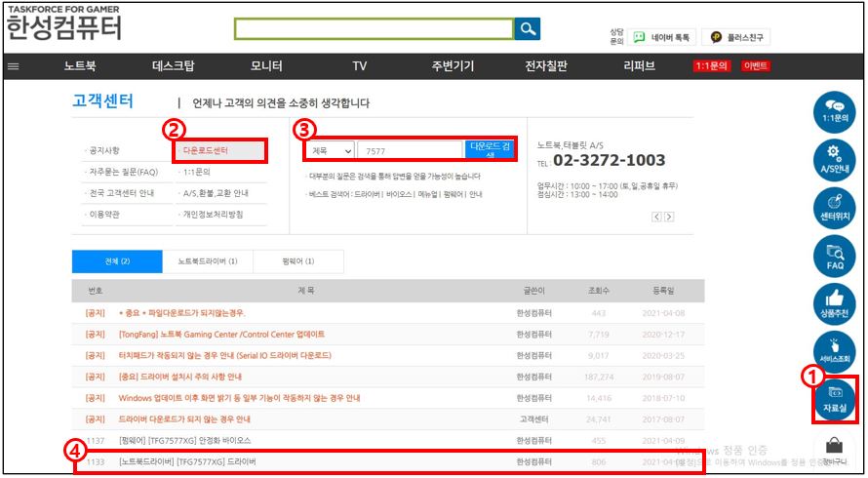Image resolution: width=868 pixels, height=478 pixels.
Task: Click next arrow in contact info box
Action: (x=669, y=217)
